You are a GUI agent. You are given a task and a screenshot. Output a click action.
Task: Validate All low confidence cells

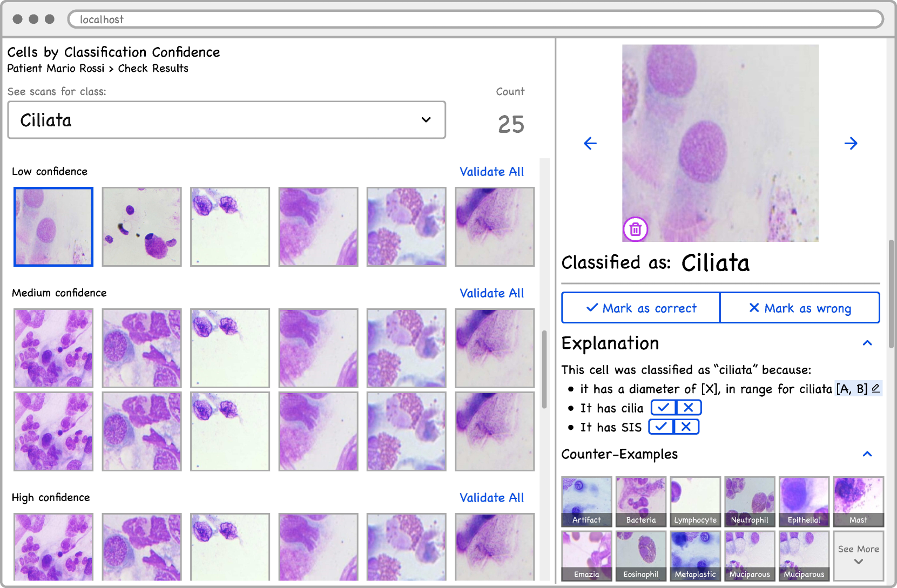pos(491,172)
